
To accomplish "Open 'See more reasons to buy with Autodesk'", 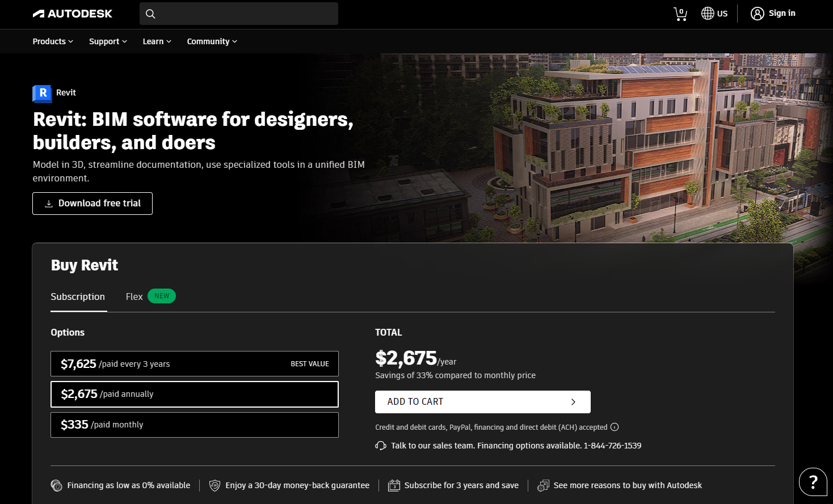I will pos(628,485).
